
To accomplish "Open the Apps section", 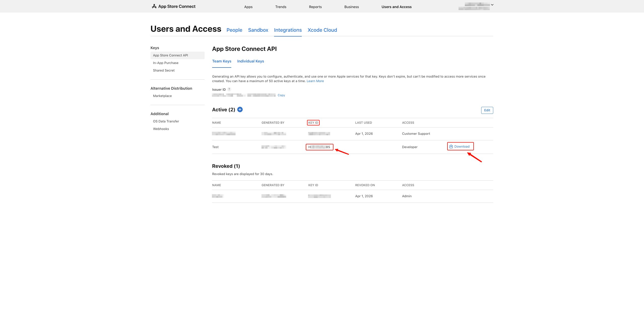I will 248,7.
